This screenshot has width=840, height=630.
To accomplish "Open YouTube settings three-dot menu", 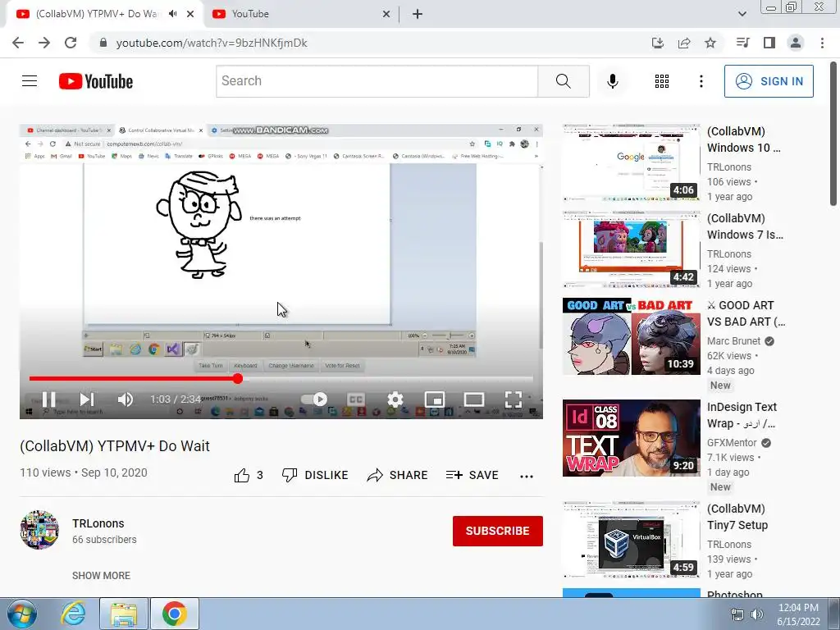I will 701,81.
